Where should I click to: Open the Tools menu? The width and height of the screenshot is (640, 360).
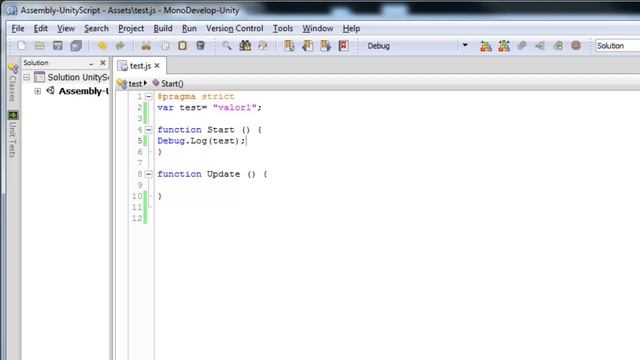point(283,29)
